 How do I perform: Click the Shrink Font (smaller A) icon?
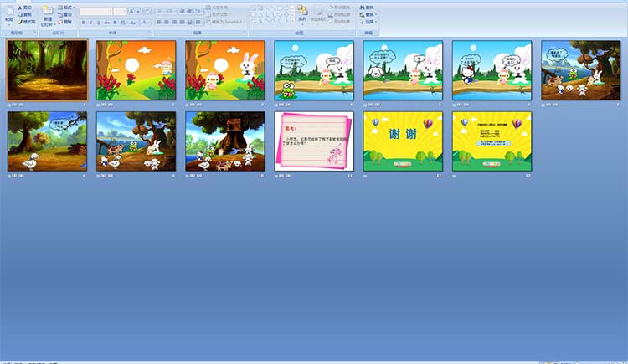click(138, 11)
